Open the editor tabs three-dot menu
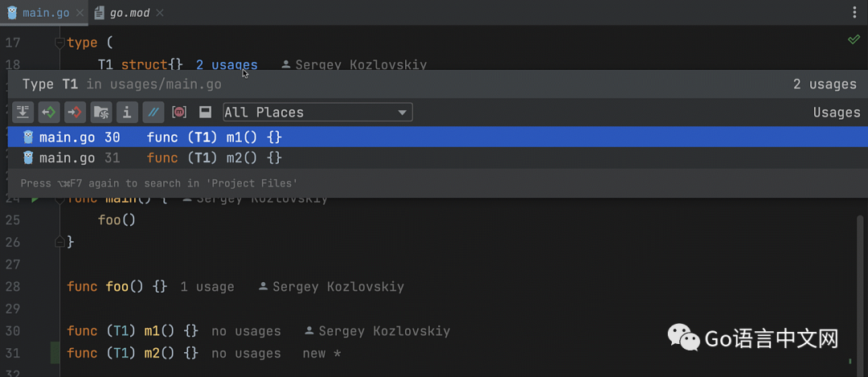 tap(854, 13)
